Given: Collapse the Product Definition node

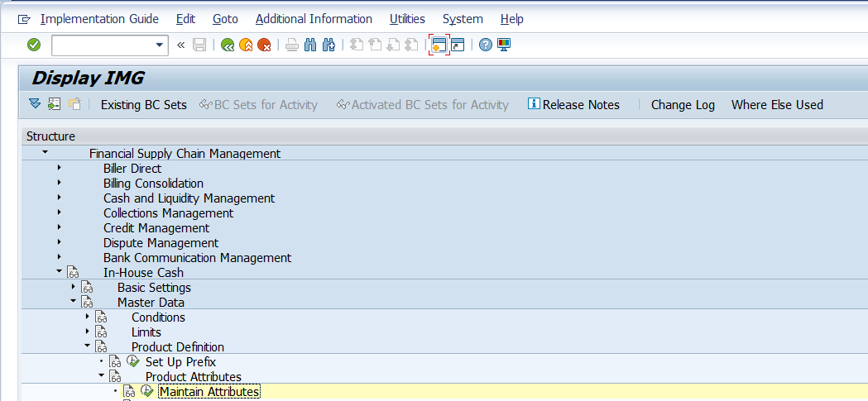Looking at the screenshot, I should [88, 346].
